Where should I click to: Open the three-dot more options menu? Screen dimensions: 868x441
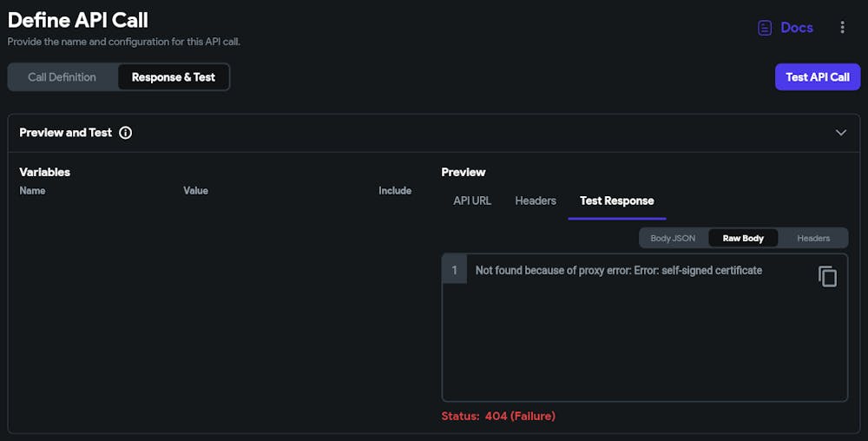coord(842,28)
